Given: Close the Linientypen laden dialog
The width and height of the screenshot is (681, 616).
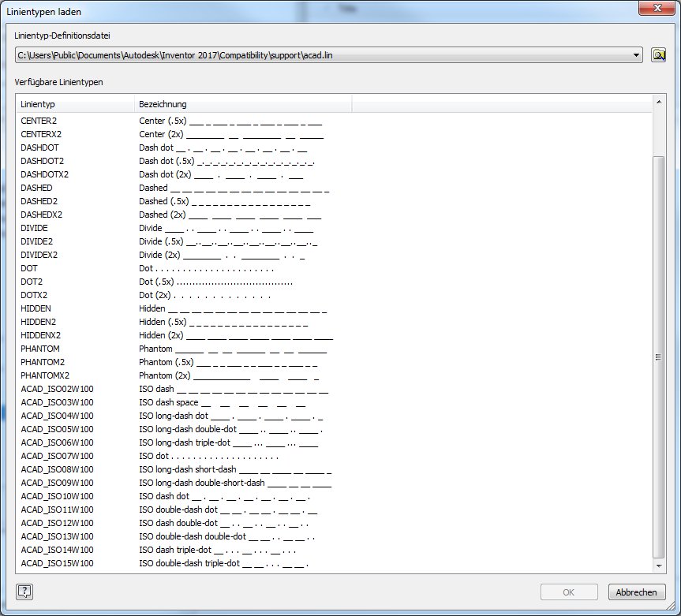Looking at the screenshot, I should (657, 8).
